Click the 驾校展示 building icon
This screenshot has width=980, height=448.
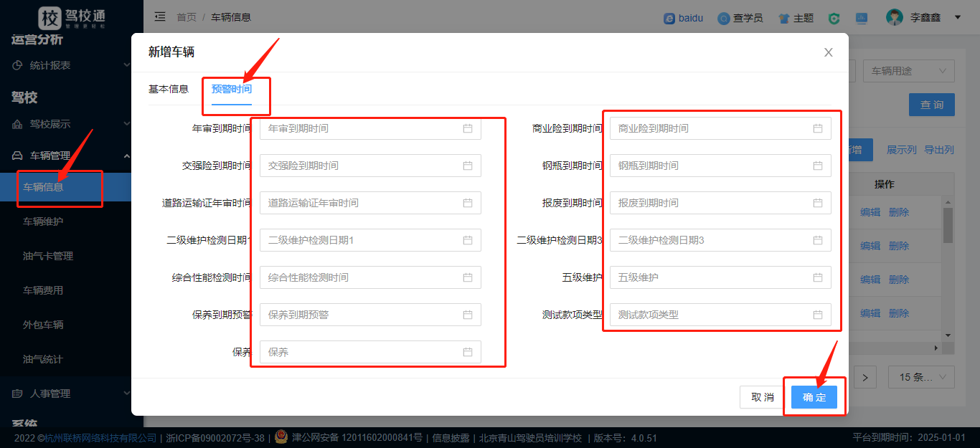point(18,124)
